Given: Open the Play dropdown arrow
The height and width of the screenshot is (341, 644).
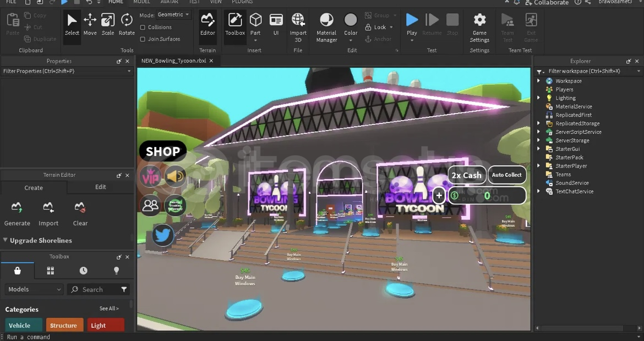Looking at the screenshot, I should pyautogui.click(x=412, y=40).
